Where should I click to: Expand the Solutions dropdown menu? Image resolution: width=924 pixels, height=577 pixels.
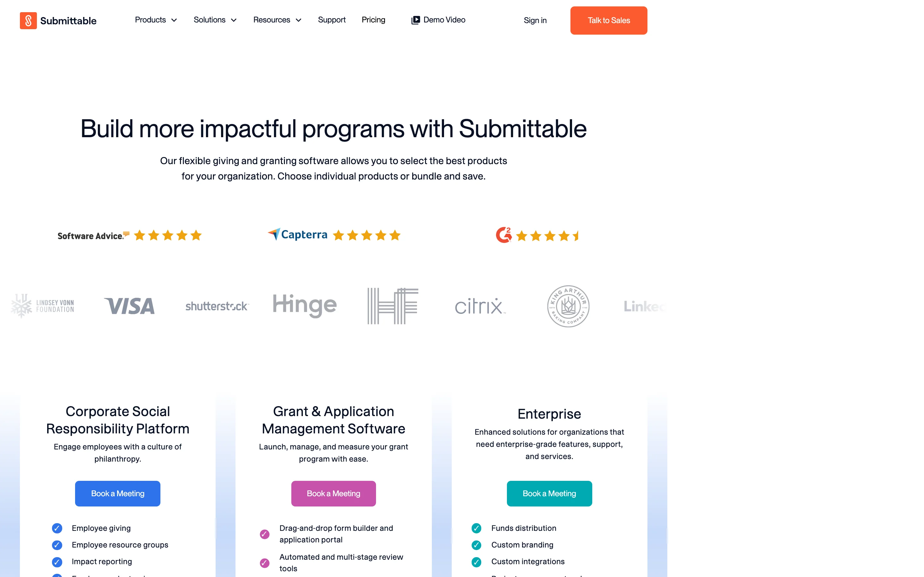coord(215,20)
